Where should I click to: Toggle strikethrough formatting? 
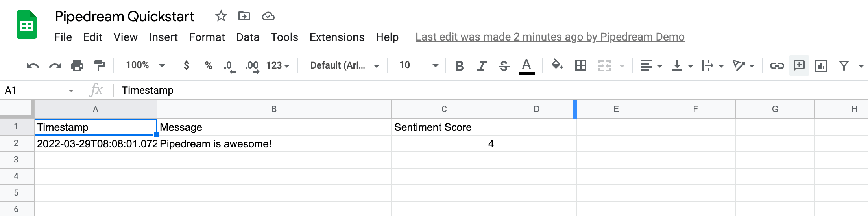504,65
